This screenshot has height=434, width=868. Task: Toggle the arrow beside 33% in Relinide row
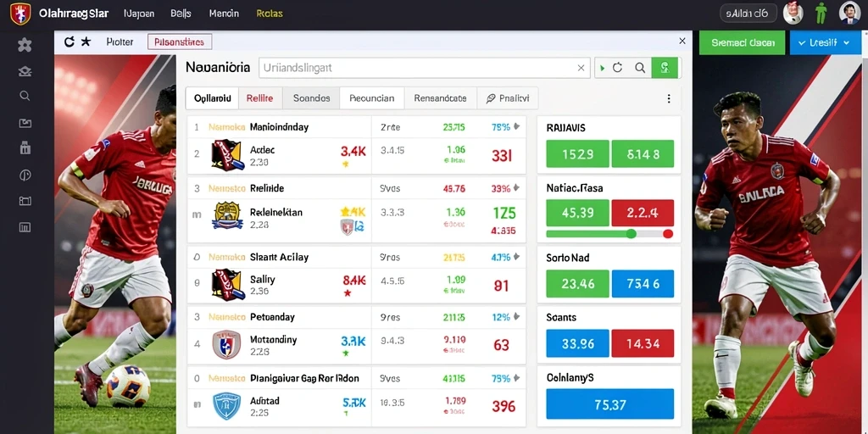click(516, 187)
